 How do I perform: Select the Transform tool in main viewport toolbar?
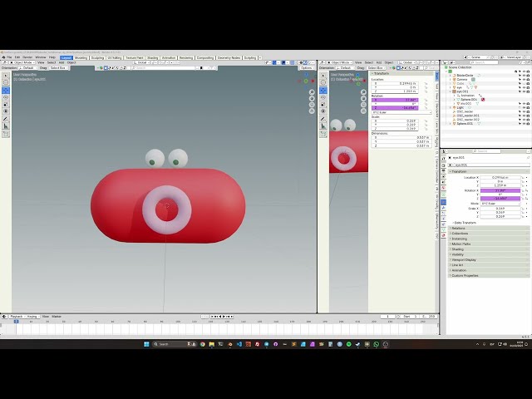[6, 111]
